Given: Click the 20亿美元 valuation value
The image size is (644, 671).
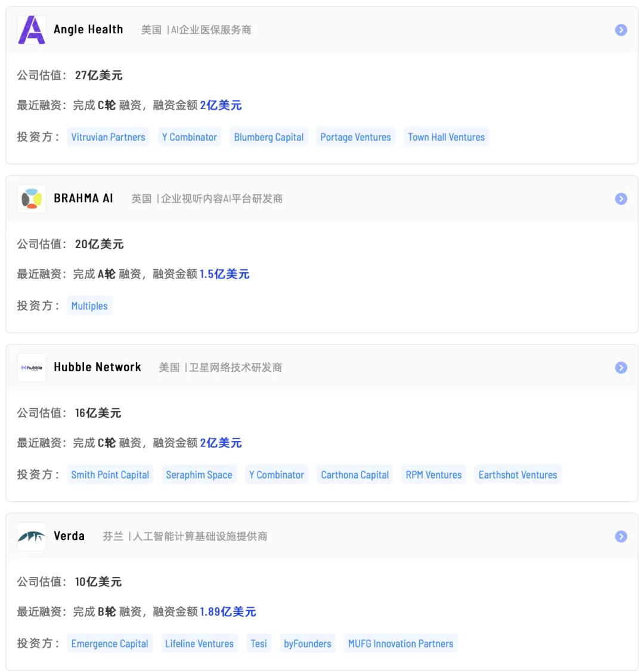Looking at the screenshot, I should click(x=100, y=244).
